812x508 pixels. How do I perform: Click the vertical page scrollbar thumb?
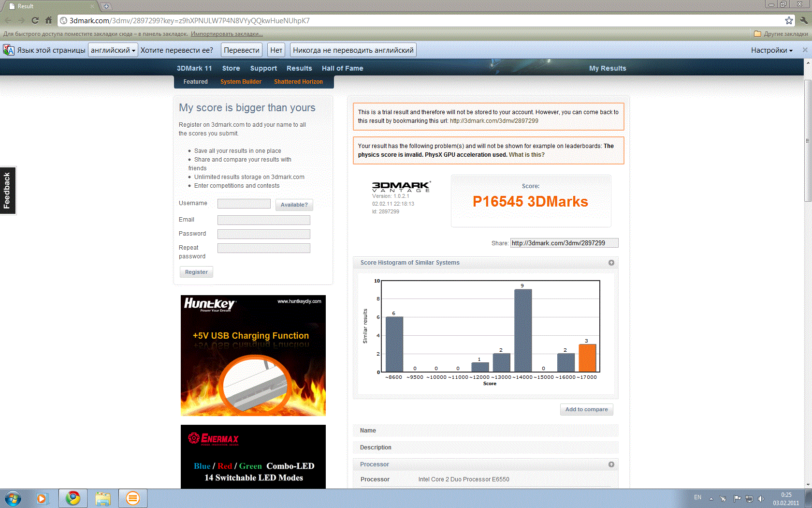[808, 141]
